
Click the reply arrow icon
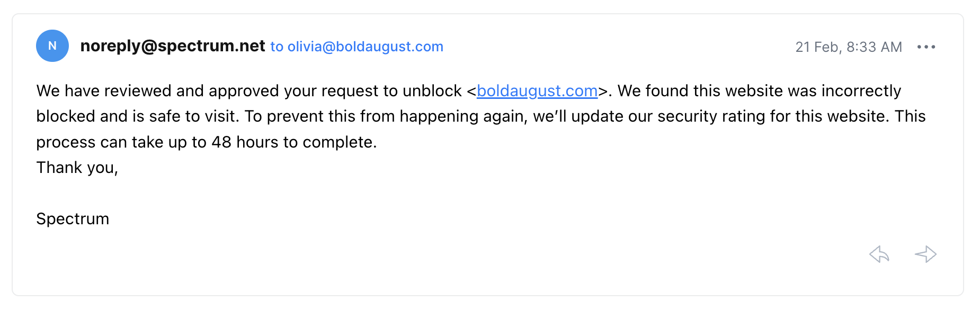[879, 254]
